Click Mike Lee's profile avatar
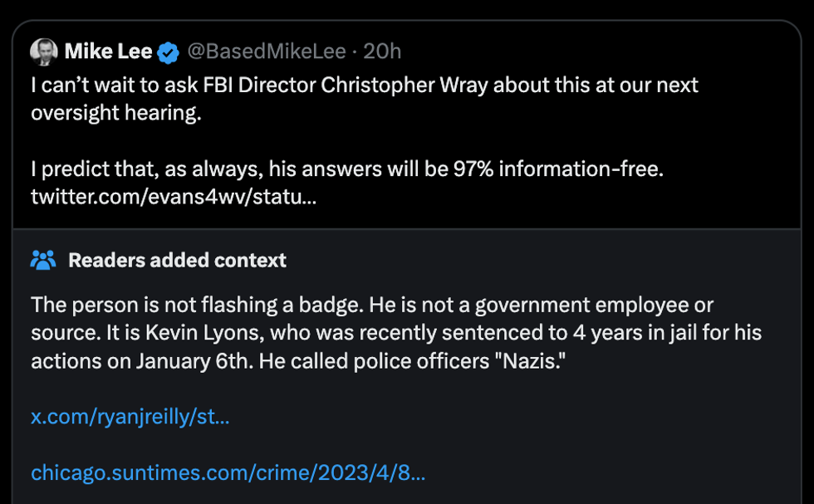This screenshot has width=814, height=504. (x=43, y=52)
